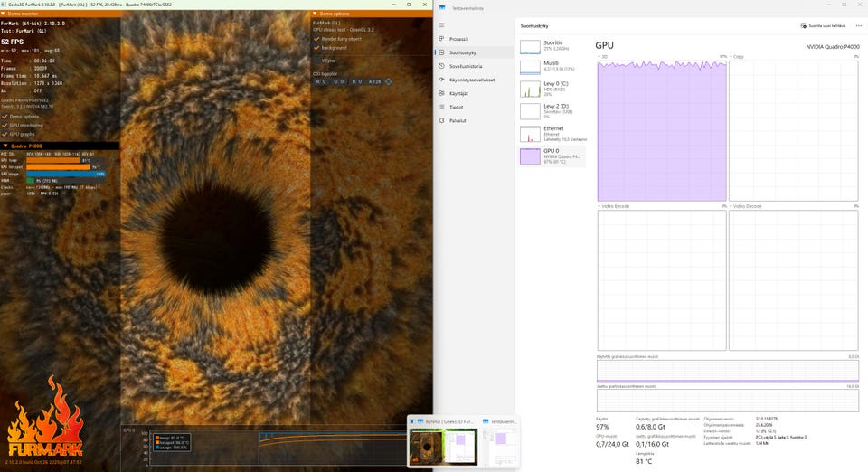868x472 pixels.
Task: Toggle GPU monitoring checkbox
Action: 5,125
